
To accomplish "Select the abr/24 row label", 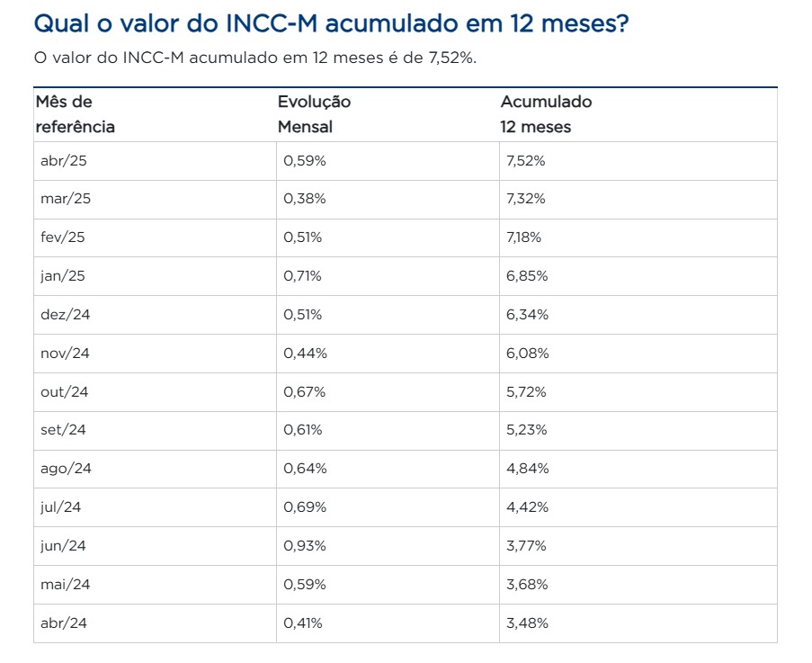I will point(64,623).
